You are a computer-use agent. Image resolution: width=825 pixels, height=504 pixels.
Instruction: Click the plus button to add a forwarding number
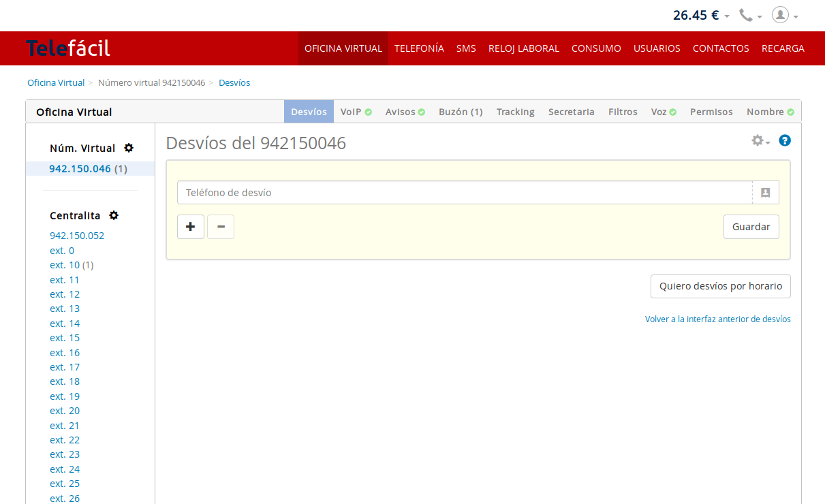[191, 227]
